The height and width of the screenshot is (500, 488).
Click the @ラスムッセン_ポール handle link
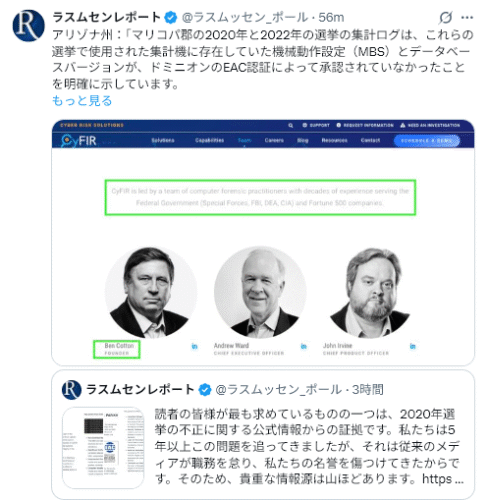click(x=245, y=17)
